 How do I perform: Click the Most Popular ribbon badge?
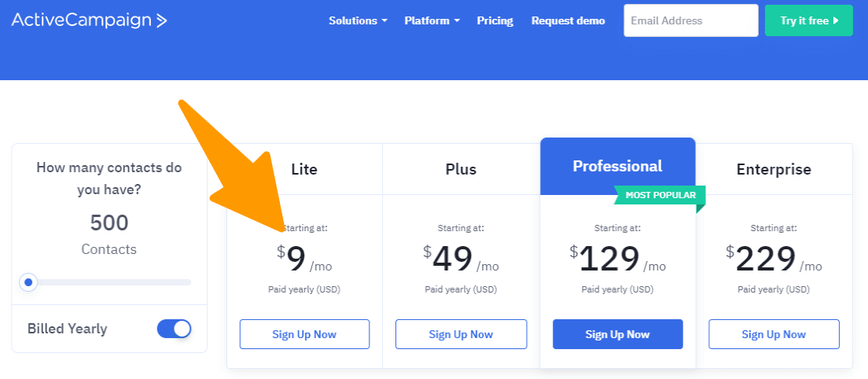pyautogui.click(x=660, y=195)
